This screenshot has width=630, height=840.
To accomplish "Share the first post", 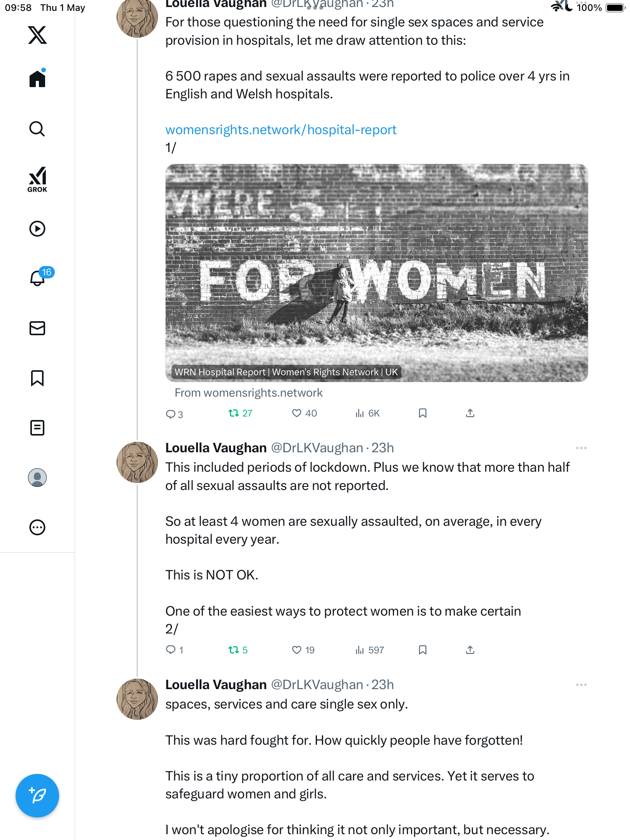I will tap(470, 413).
